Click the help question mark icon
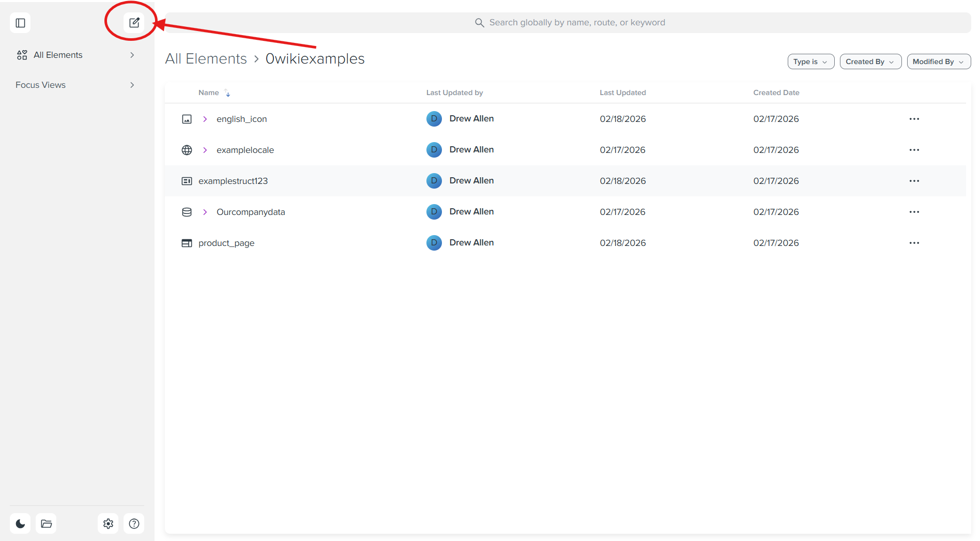 [134, 523]
